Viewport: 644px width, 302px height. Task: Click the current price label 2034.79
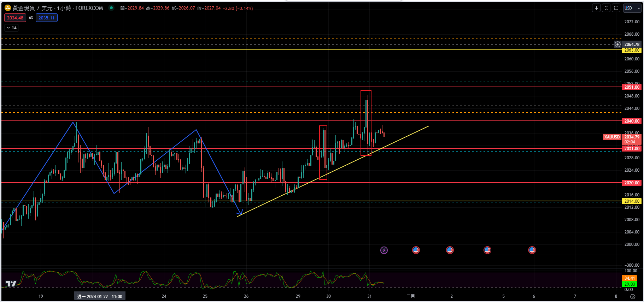click(632, 137)
